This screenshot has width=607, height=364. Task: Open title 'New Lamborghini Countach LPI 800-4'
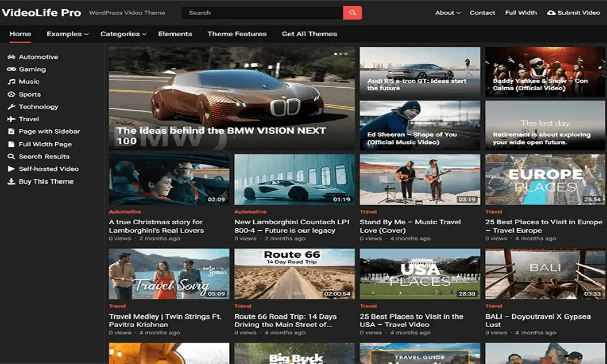[x=292, y=226]
